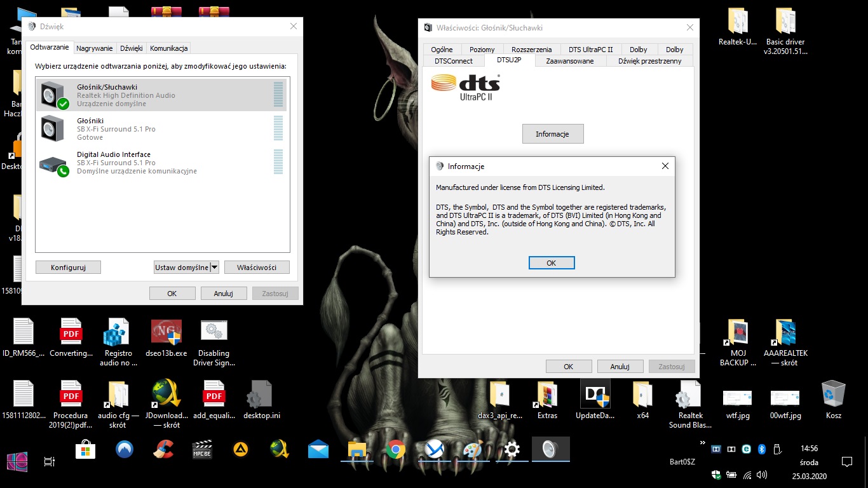Expand the Ustaw domyślne dropdown arrow
Screen dimensions: 868x488
click(x=214, y=268)
